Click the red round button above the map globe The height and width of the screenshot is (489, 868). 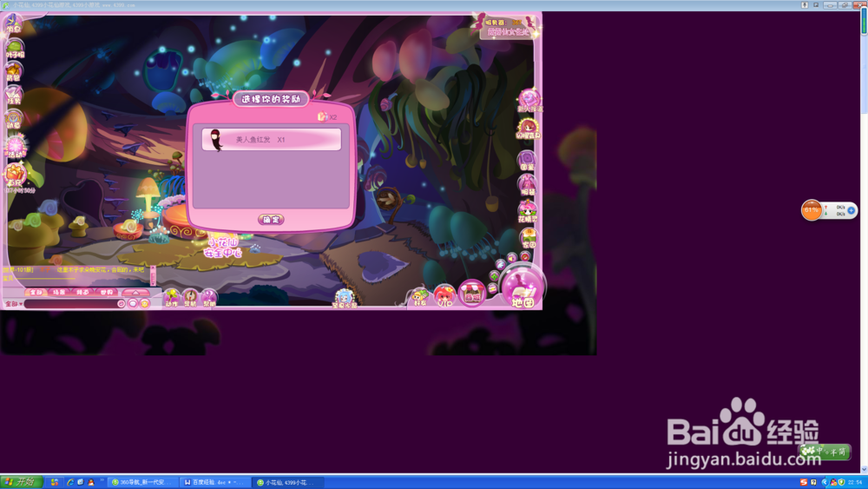[525, 256]
